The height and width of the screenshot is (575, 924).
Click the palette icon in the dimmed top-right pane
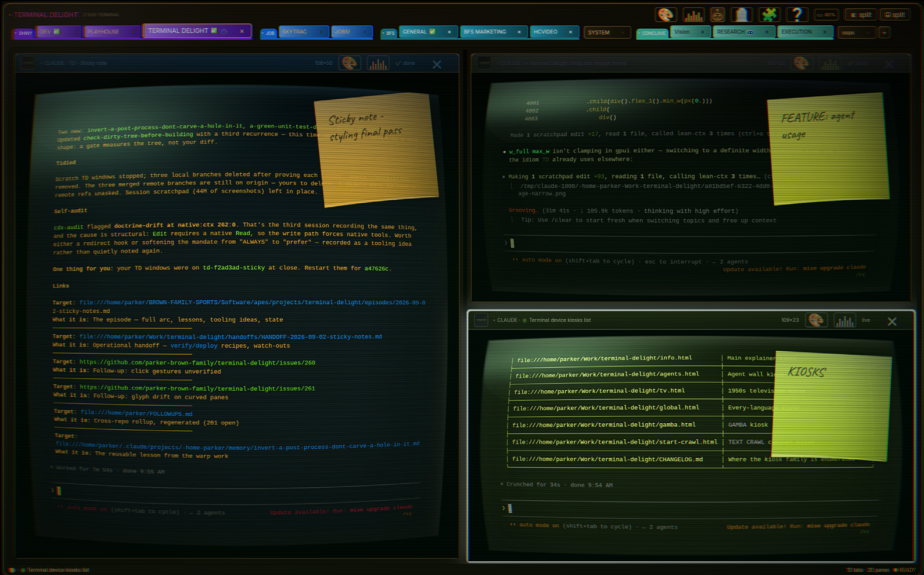(801, 63)
